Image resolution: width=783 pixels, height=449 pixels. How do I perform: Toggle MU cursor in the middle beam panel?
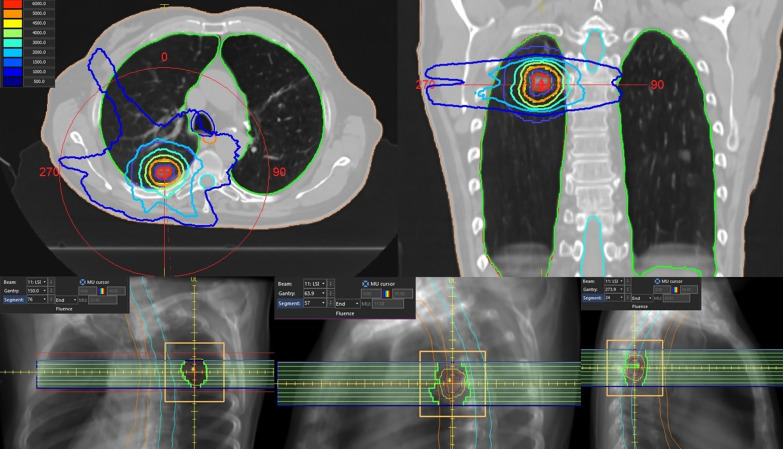point(366,284)
